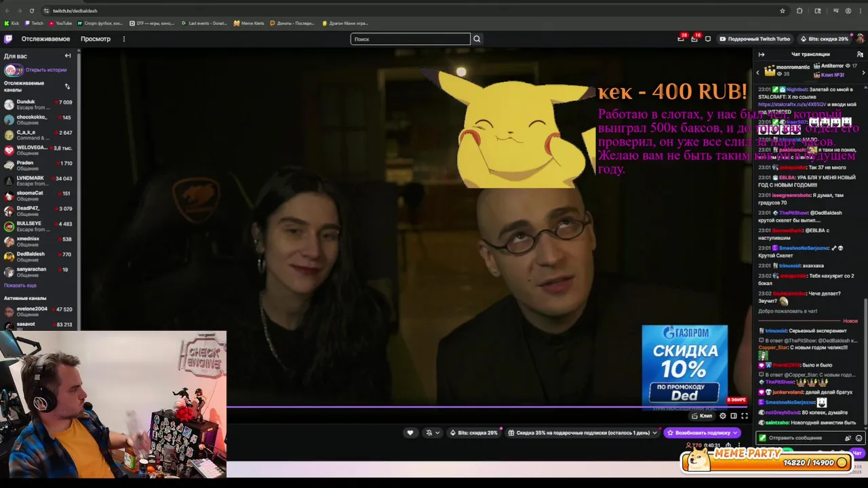Click top-nav Bits: скидка 29% button

click(825, 39)
